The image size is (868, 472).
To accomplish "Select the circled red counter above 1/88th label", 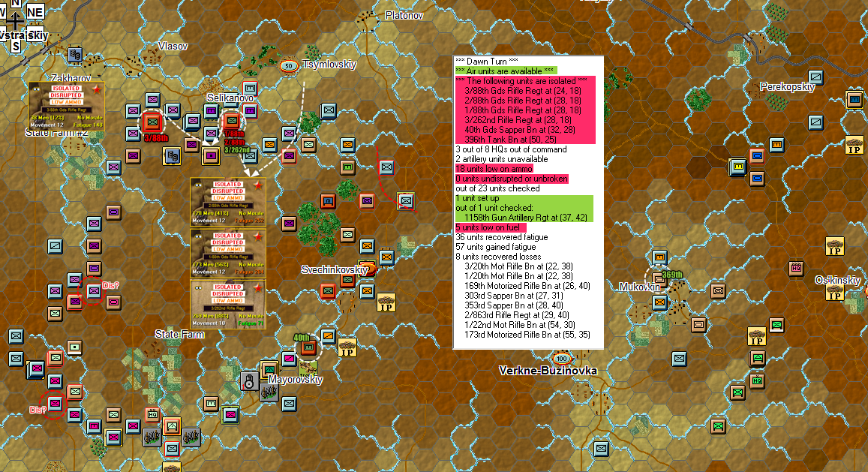I will click(231, 120).
